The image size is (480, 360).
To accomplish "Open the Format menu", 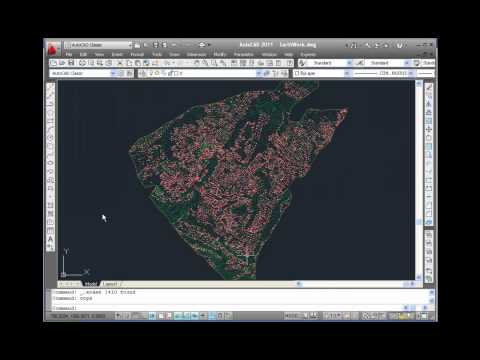I will point(137,54).
